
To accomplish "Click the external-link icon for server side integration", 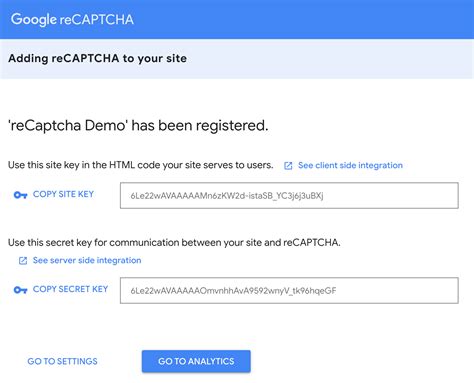I will click(x=23, y=261).
